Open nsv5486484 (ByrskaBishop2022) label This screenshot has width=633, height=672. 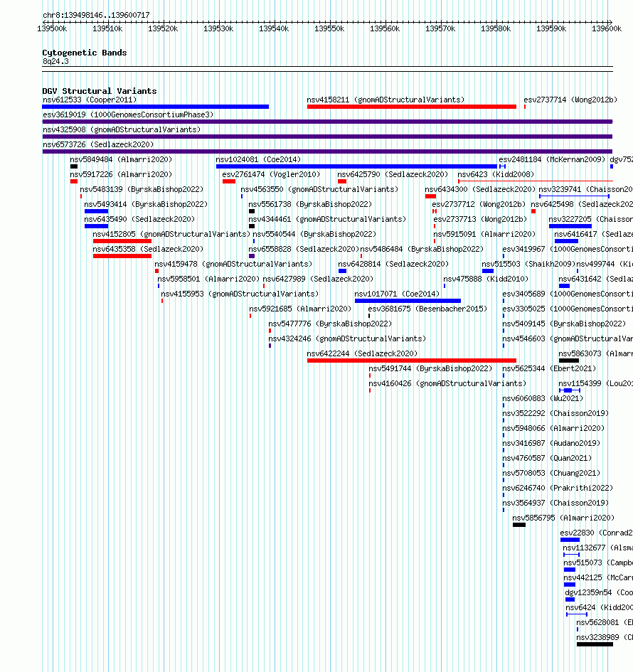pos(422,250)
